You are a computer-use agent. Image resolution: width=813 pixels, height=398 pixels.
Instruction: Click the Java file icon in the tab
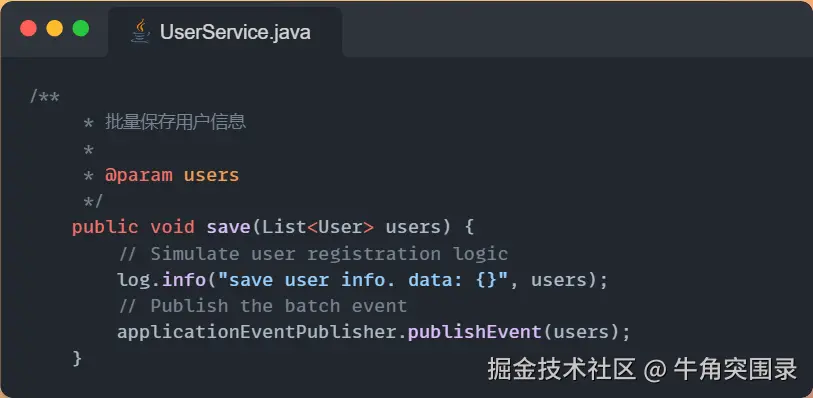[140, 31]
